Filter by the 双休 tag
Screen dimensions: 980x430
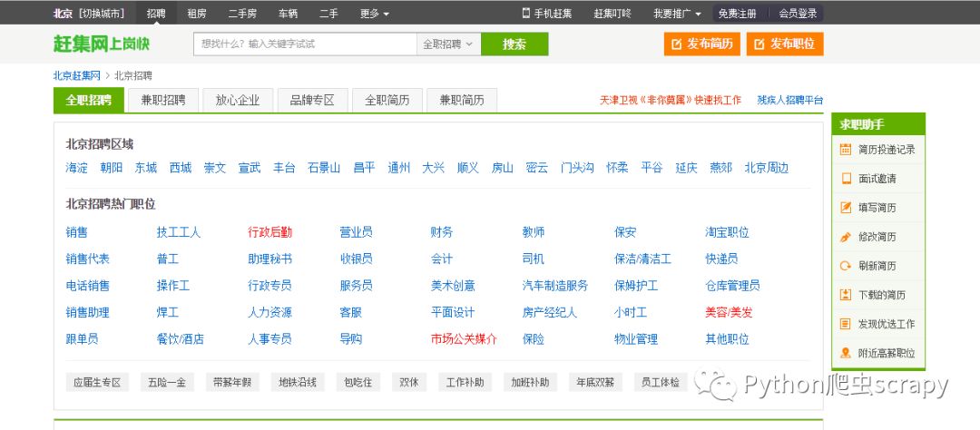pos(408,382)
